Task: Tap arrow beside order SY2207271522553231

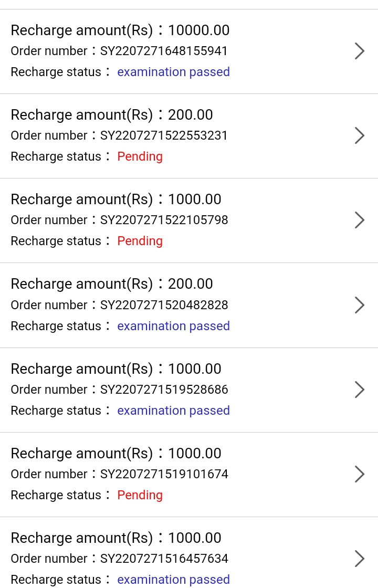Action: click(x=360, y=135)
